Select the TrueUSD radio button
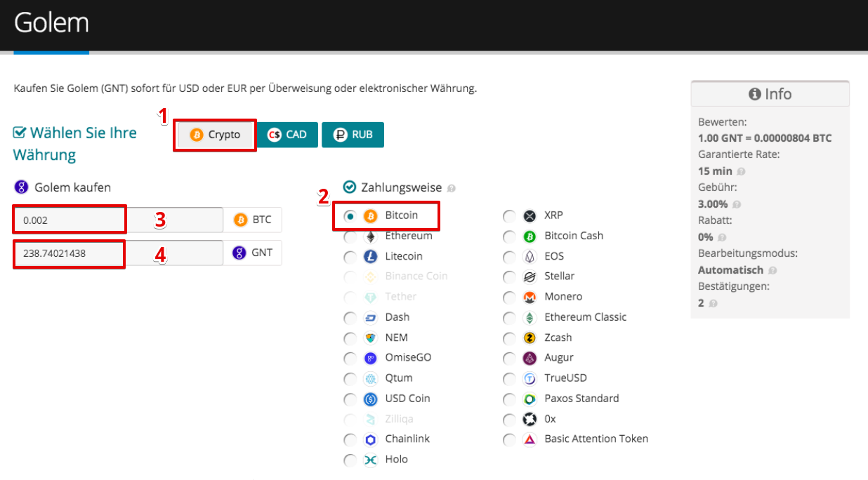 pyautogui.click(x=509, y=379)
